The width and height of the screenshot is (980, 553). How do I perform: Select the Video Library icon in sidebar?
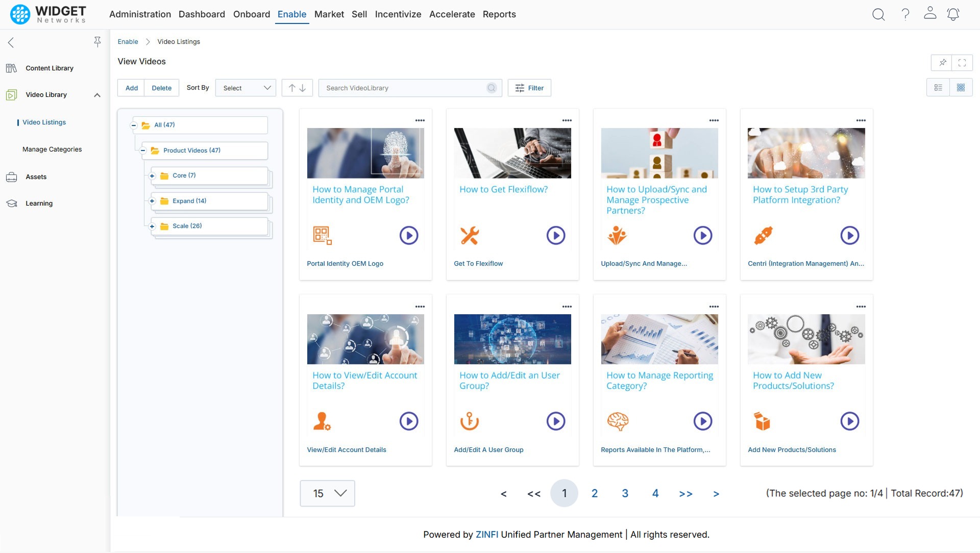11,94
